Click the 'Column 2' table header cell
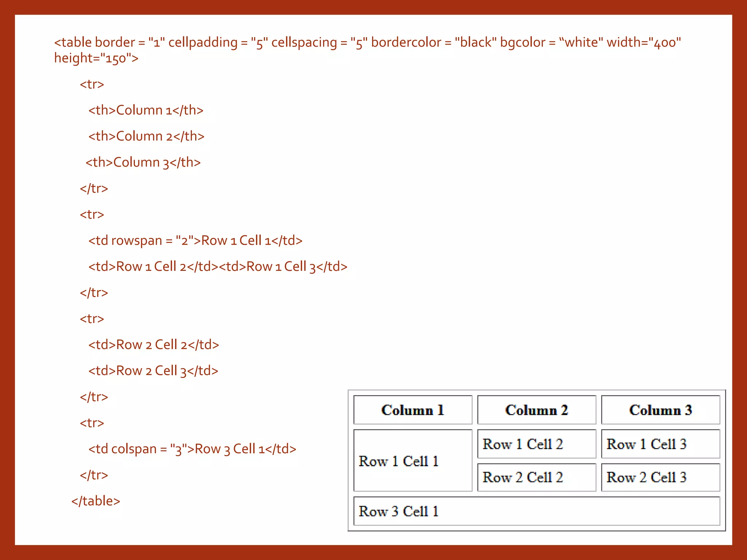747x560 pixels. (537, 410)
